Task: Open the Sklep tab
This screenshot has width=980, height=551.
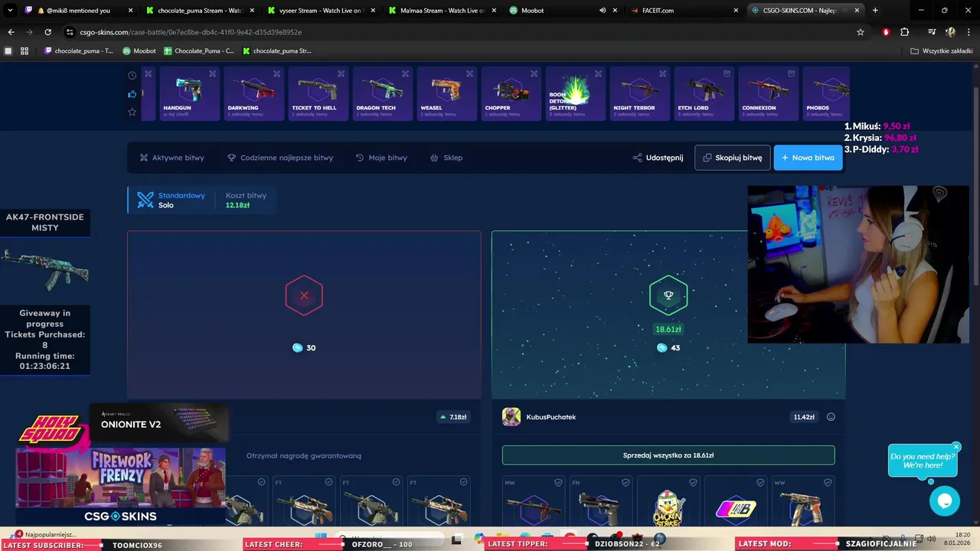Action: [446, 158]
